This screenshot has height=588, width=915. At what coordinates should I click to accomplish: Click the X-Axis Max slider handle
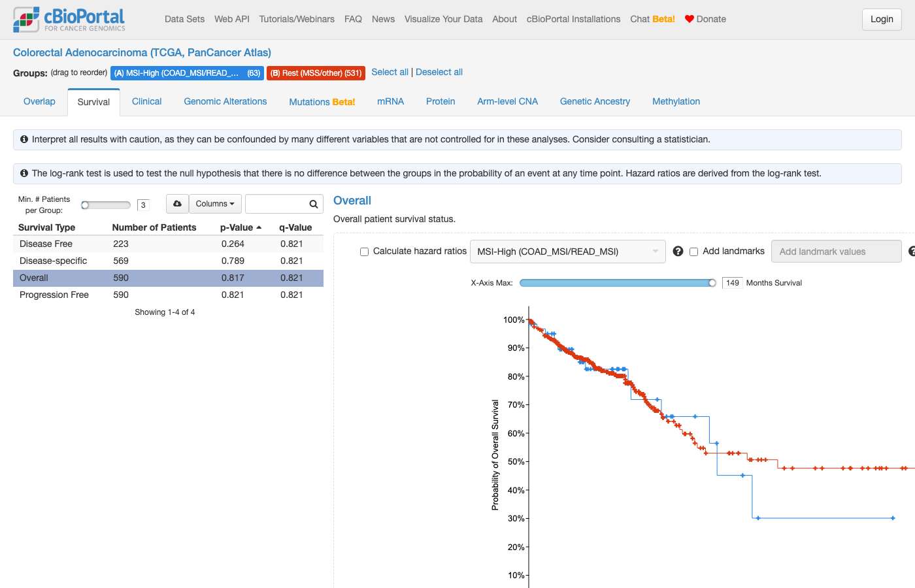712,283
